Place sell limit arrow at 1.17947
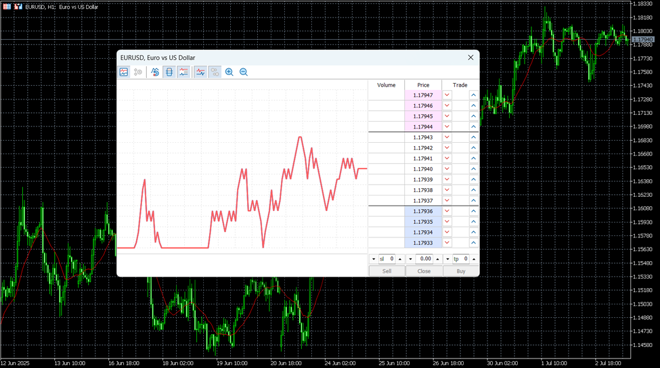Viewport: 660px width, 368px height. tap(447, 95)
